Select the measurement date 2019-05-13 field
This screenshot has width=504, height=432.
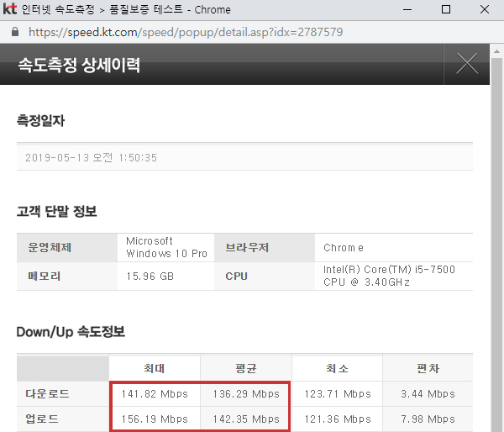click(244, 158)
